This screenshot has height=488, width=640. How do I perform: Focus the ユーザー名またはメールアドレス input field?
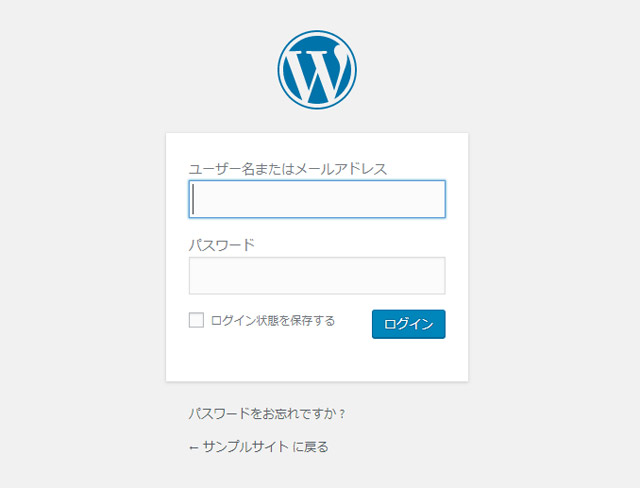click(x=317, y=199)
